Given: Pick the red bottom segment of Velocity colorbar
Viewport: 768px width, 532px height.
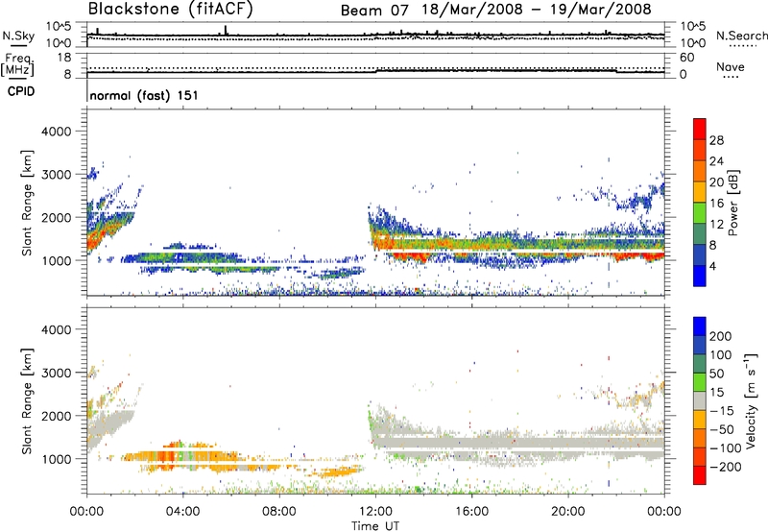Looking at the screenshot, I should (x=700, y=475).
